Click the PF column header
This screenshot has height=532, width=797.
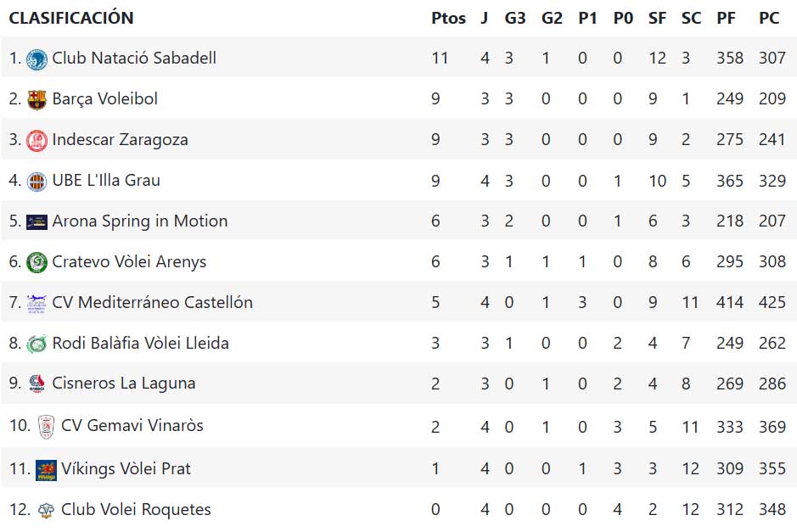[x=726, y=18]
